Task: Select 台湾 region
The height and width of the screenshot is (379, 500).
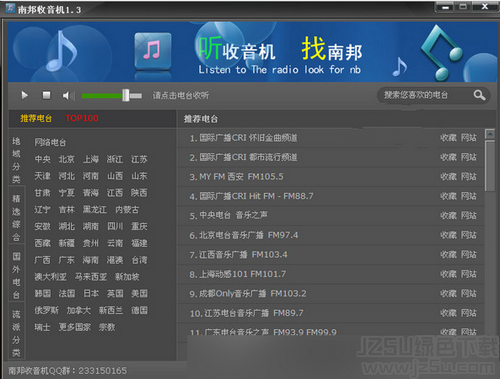Action: tap(139, 260)
